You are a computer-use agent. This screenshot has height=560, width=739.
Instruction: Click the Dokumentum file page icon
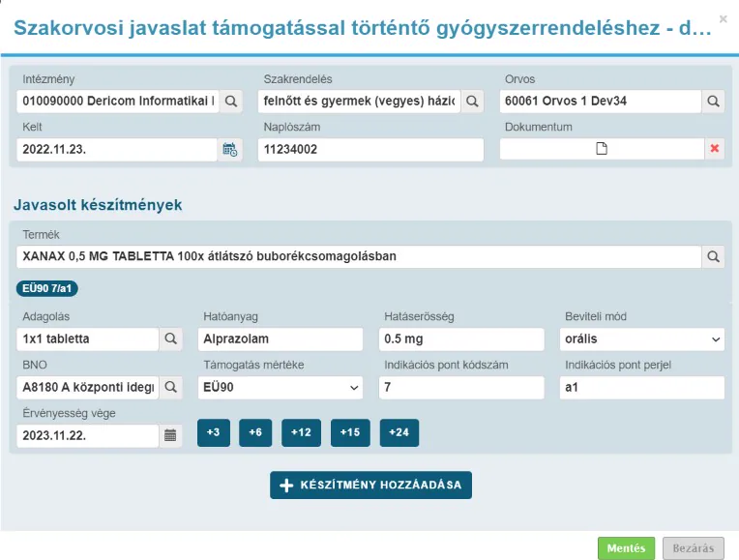tap(602, 149)
